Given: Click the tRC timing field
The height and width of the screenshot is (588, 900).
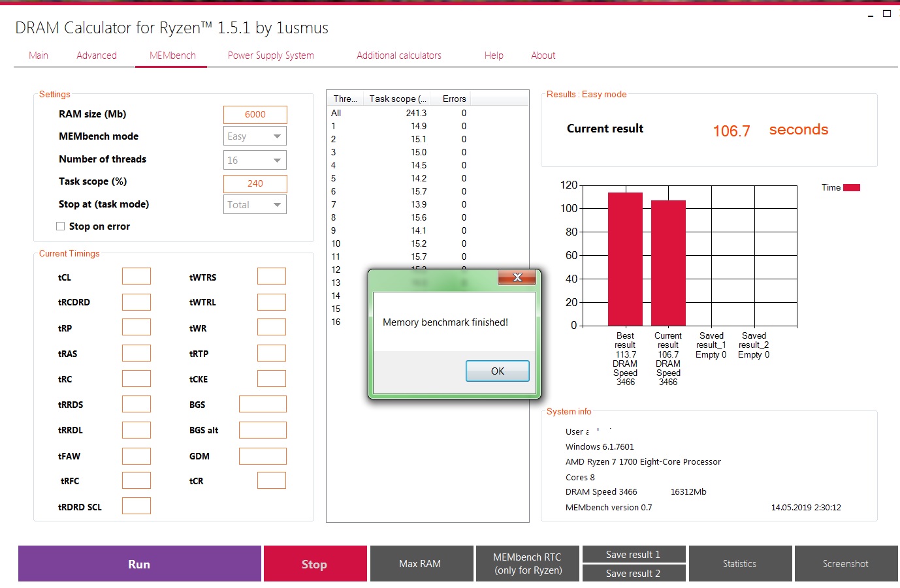Looking at the screenshot, I should click(x=137, y=379).
